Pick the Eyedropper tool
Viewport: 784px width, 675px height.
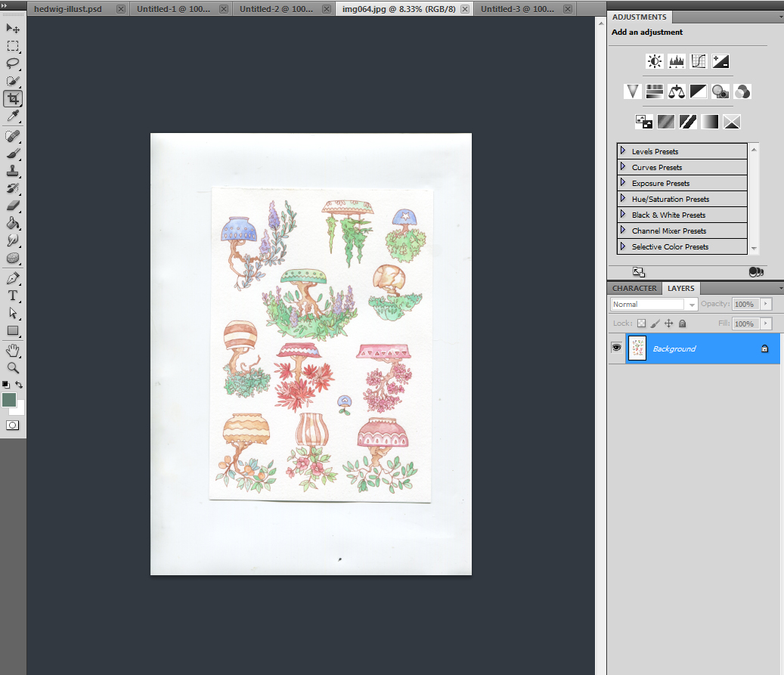click(x=12, y=116)
